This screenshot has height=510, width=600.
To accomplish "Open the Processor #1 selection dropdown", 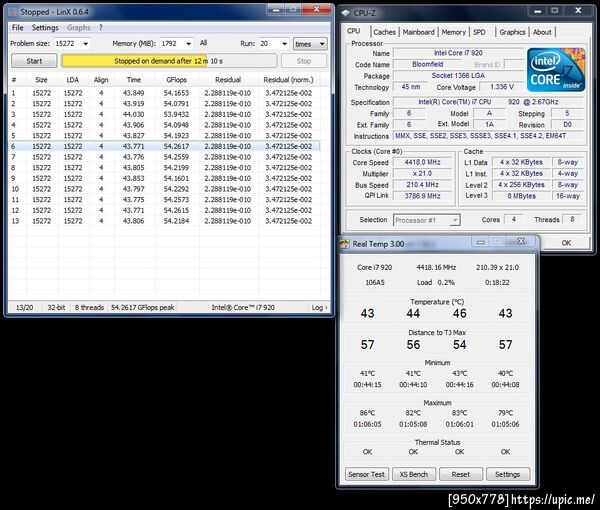I will click(x=427, y=220).
